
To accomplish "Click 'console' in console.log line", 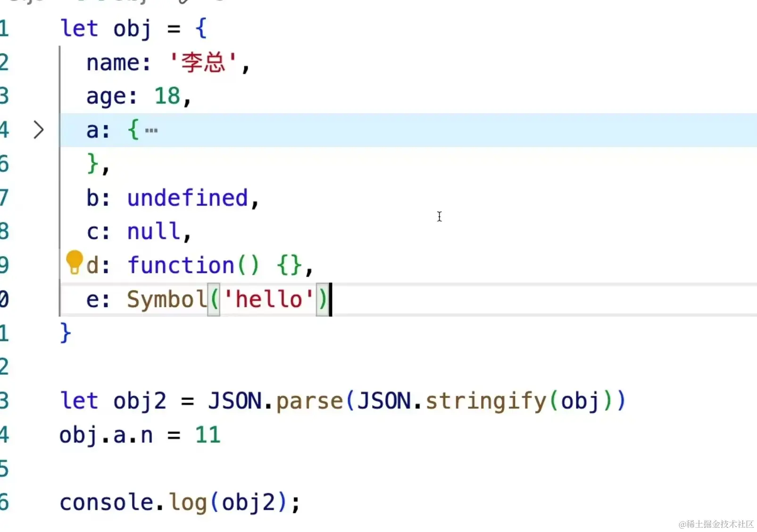I will click(107, 502).
